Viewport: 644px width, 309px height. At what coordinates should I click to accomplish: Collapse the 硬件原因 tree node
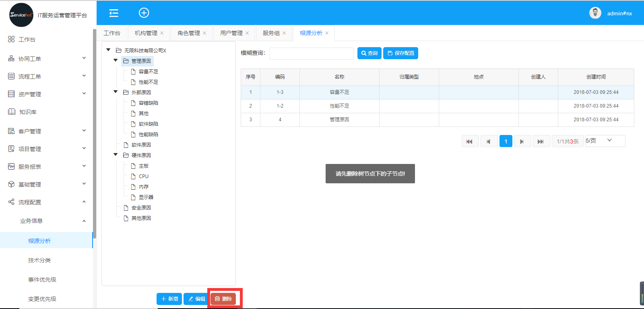pos(116,155)
